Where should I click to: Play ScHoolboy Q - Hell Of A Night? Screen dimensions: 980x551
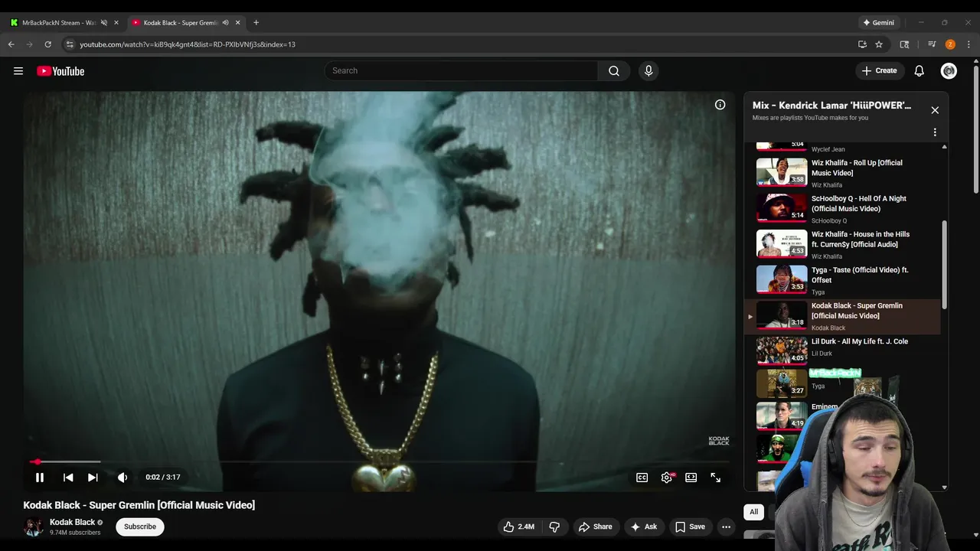click(x=842, y=208)
